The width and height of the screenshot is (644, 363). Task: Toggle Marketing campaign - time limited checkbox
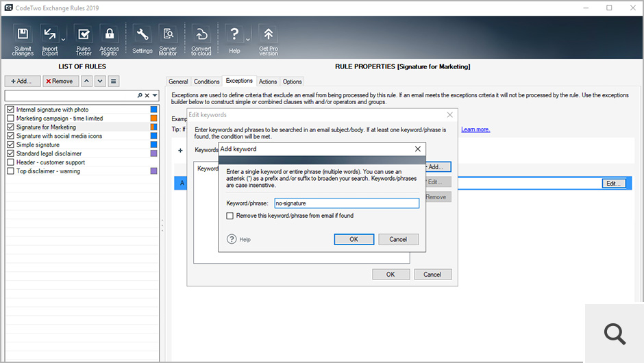pyautogui.click(x=11, y=118)
